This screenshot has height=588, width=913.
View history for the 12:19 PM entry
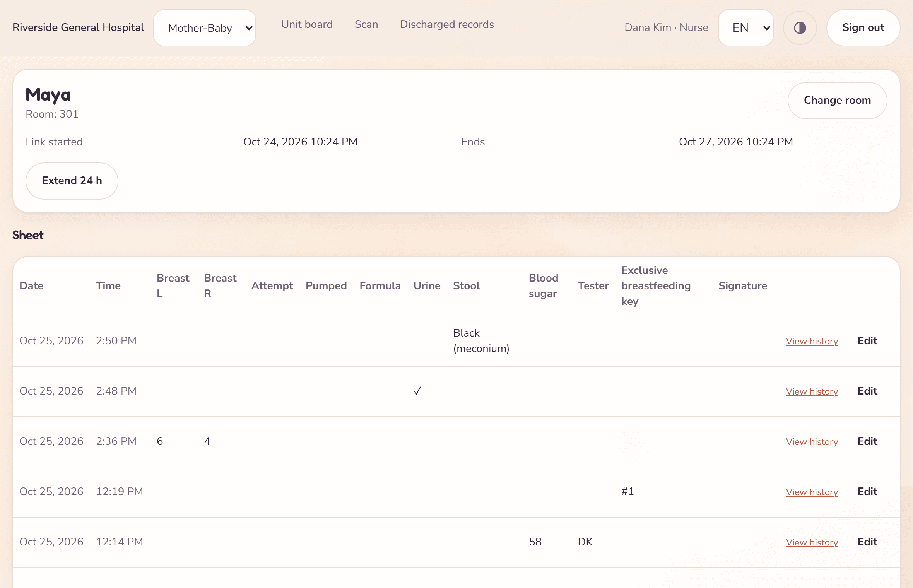pos(812,492)
